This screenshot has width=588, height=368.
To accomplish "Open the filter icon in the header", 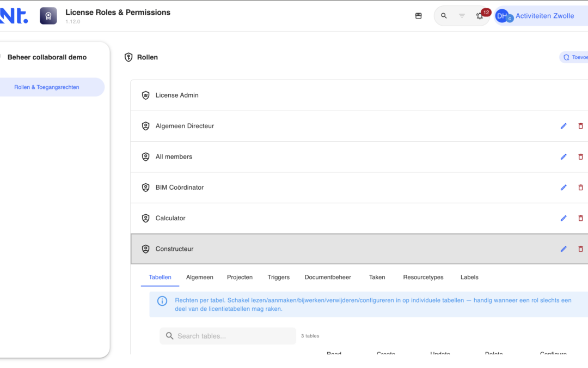I will coord(462,16).
